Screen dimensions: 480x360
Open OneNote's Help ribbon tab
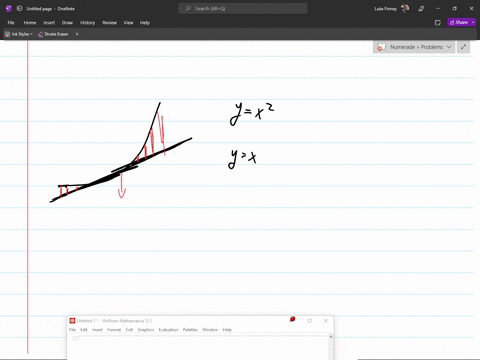click(145, 23)
